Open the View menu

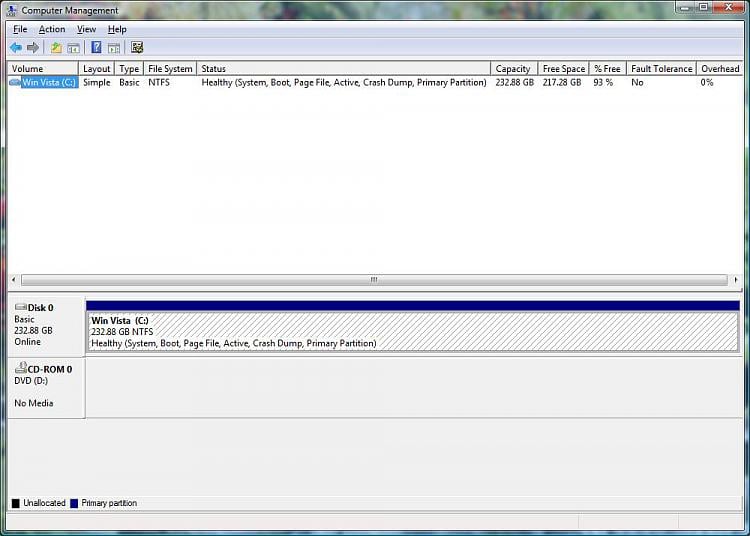pos(86,29)
